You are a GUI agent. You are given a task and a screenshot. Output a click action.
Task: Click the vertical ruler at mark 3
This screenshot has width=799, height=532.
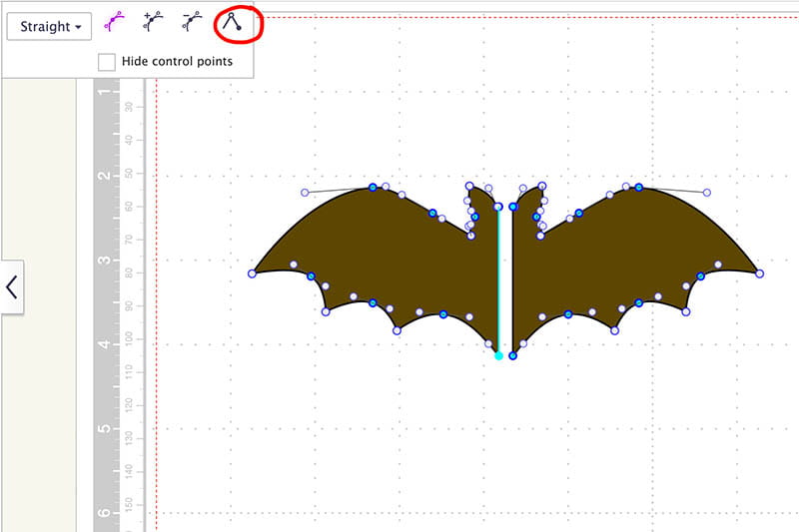coord(105,261)
